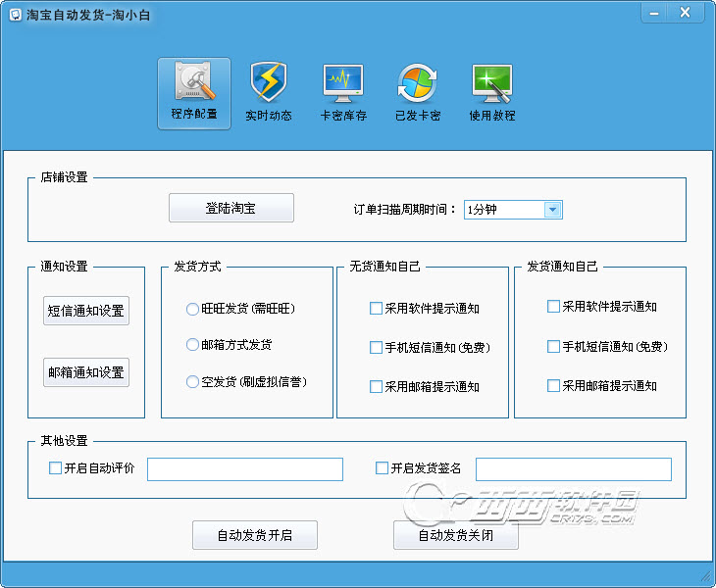Toggle 开启发货签名 checkbox
Screen dimensions: 716x588
tap(382, 468)
